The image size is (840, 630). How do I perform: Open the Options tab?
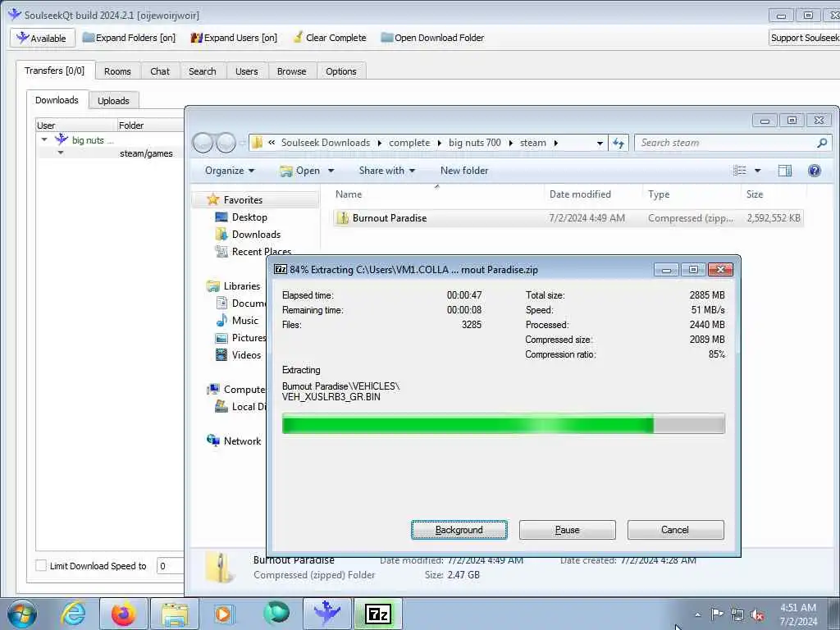click(x=340, y=71)
